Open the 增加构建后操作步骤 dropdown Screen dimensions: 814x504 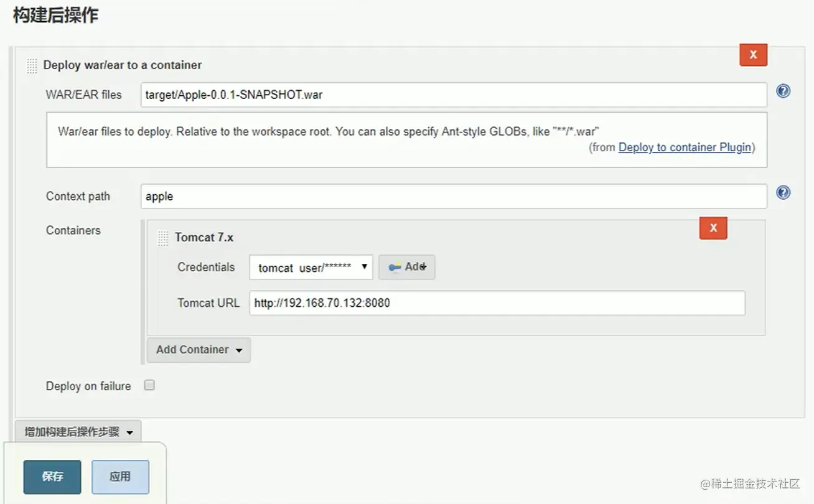click(78, 432)
